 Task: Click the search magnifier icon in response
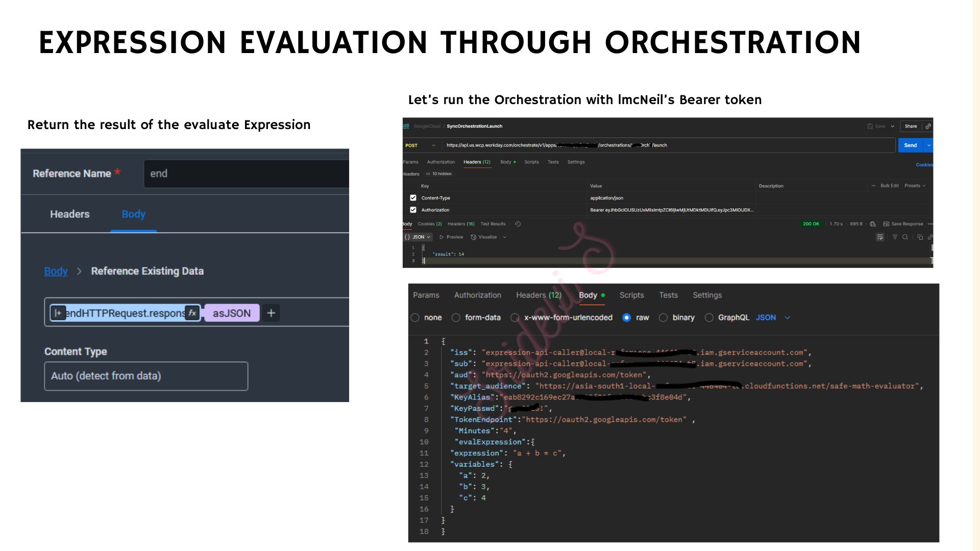tap(905, 237)
